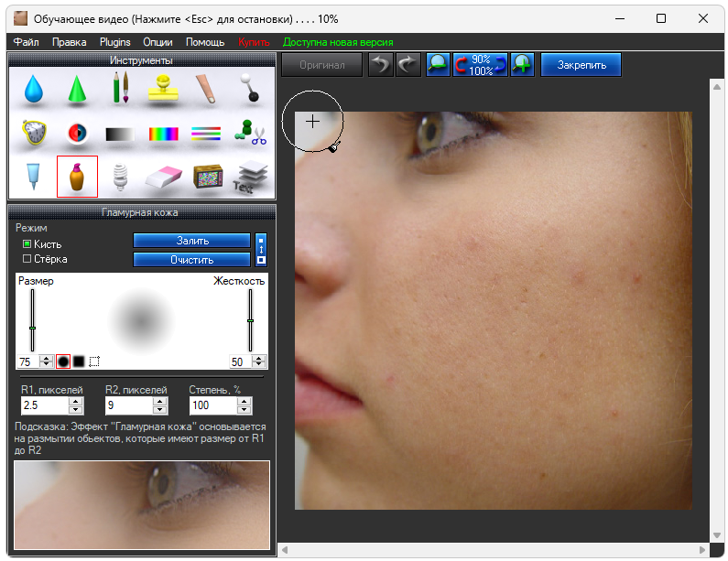Select the green cone Sharpen tool

(x=78, y=89)
